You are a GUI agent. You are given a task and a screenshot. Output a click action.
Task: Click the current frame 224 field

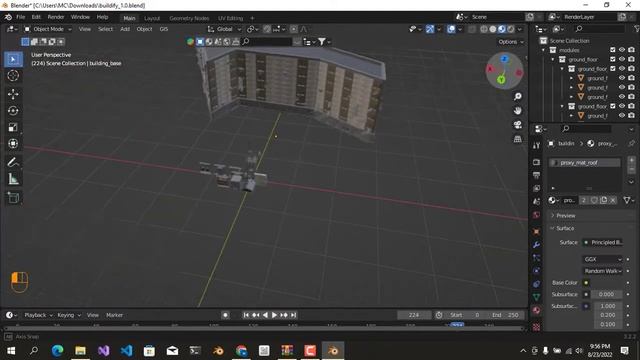click(414, 315)
